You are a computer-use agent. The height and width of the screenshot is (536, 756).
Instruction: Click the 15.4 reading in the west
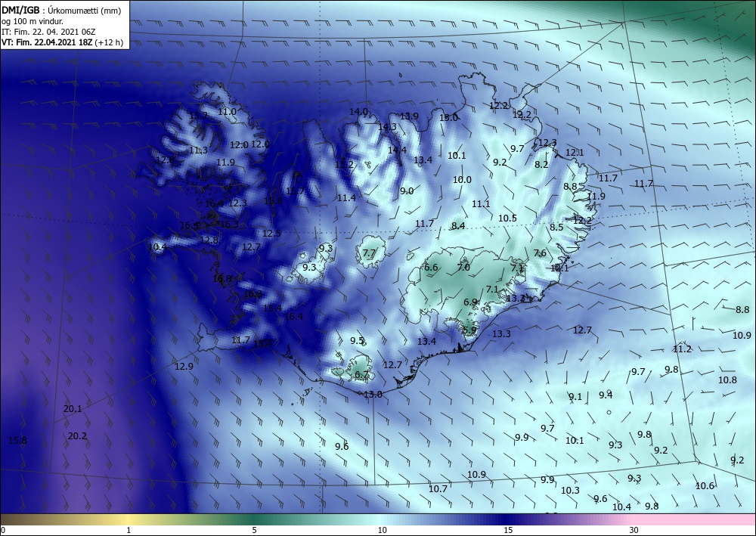[x=272, y=308]
